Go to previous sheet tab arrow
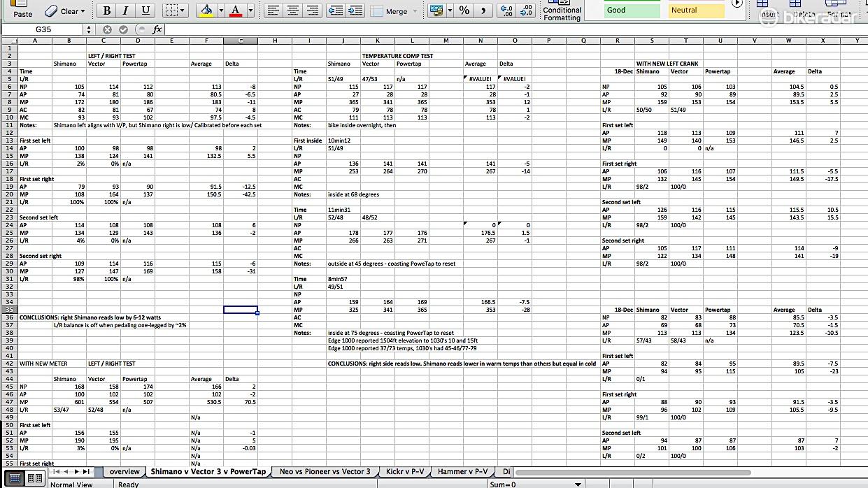This screenshot has width=868, height=488. click(67, 472)
